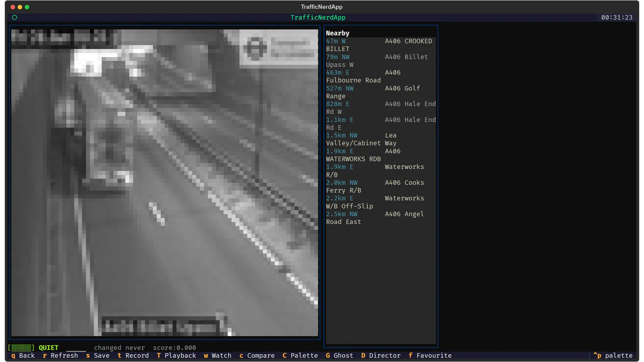Open Playback mode

tap(176, 356)
